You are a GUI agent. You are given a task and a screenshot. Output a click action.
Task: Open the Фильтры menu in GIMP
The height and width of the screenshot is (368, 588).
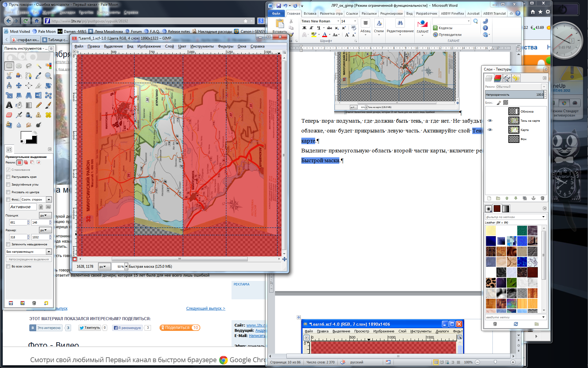225,46
